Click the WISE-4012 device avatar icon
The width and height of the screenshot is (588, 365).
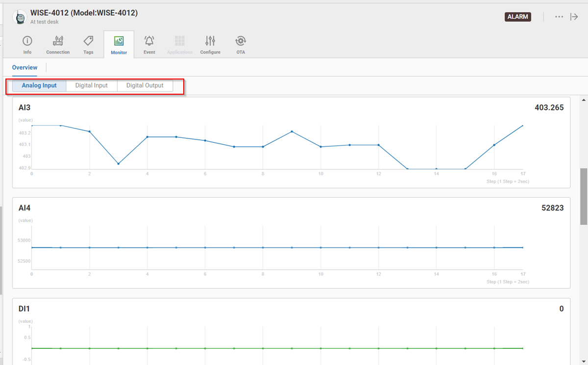pos(19,17)
